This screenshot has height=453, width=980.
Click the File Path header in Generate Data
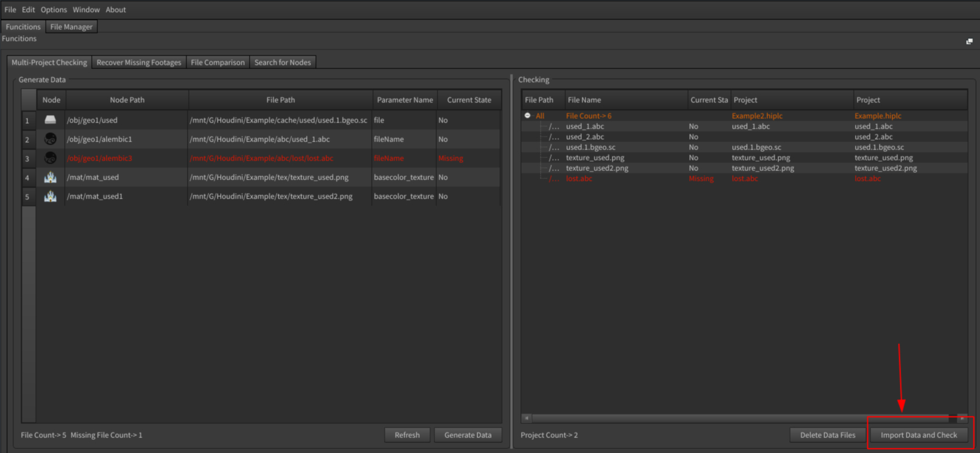280,100
